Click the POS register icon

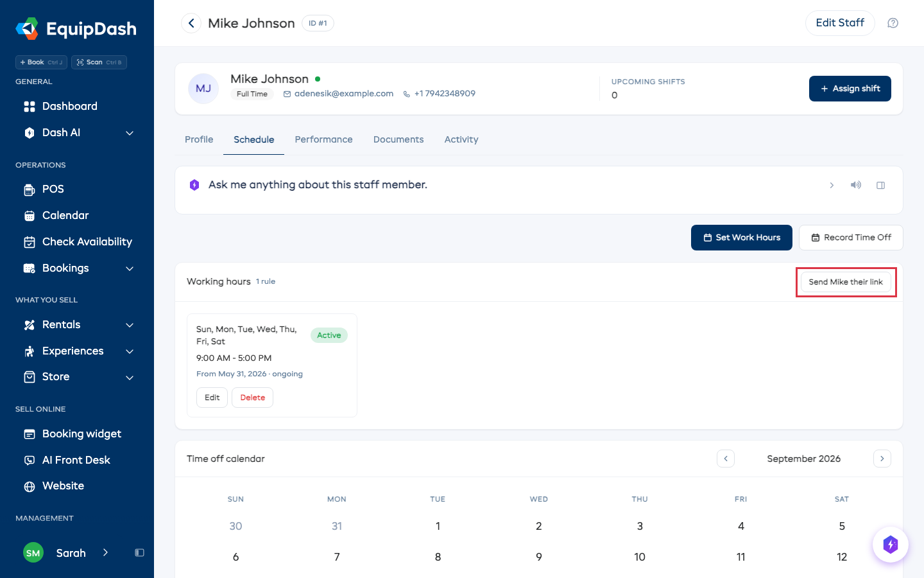pyautogui.click(x=30, y=189)
